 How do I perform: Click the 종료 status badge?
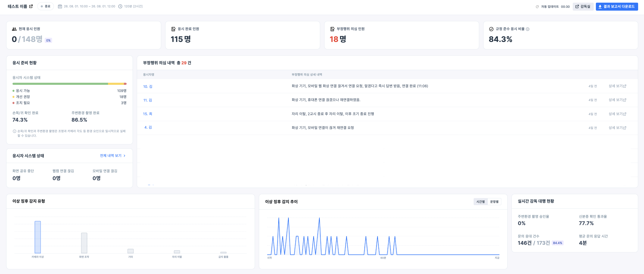(x=45, y=6)
